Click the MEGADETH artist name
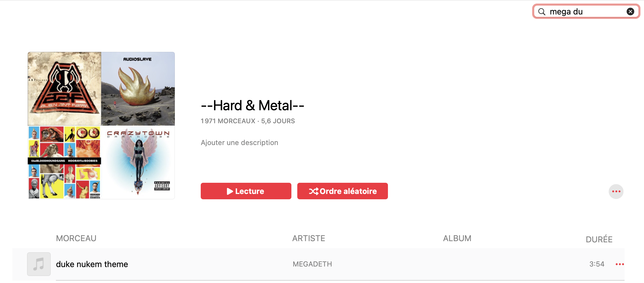This screenshot has width=644, height=283. pos(312,264)
